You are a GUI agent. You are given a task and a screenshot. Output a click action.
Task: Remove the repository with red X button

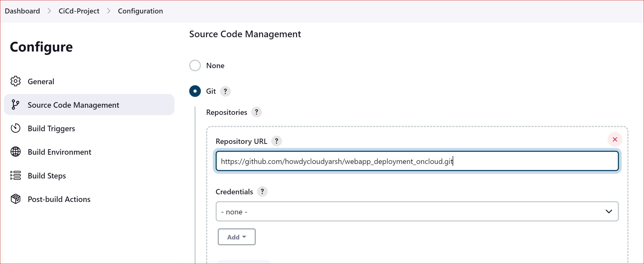pos(614,139)
